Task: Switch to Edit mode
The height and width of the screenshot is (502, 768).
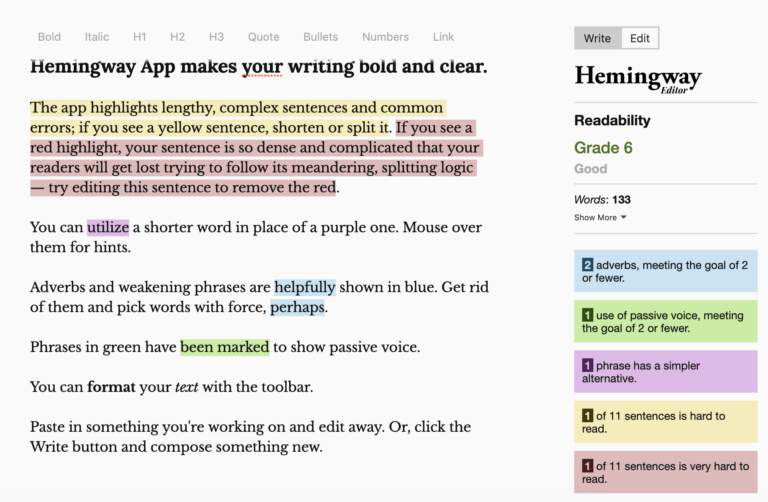Action: 640,38
